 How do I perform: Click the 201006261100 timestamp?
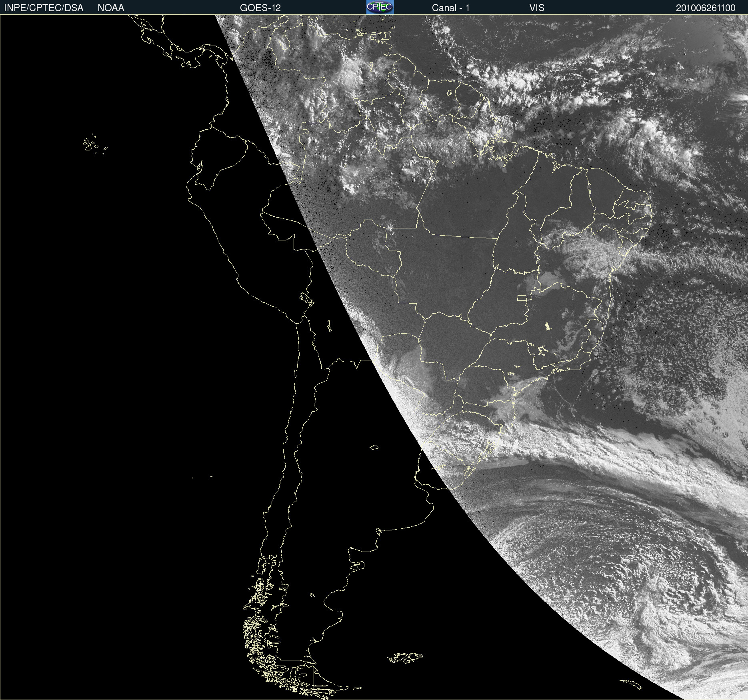[706, 8]
